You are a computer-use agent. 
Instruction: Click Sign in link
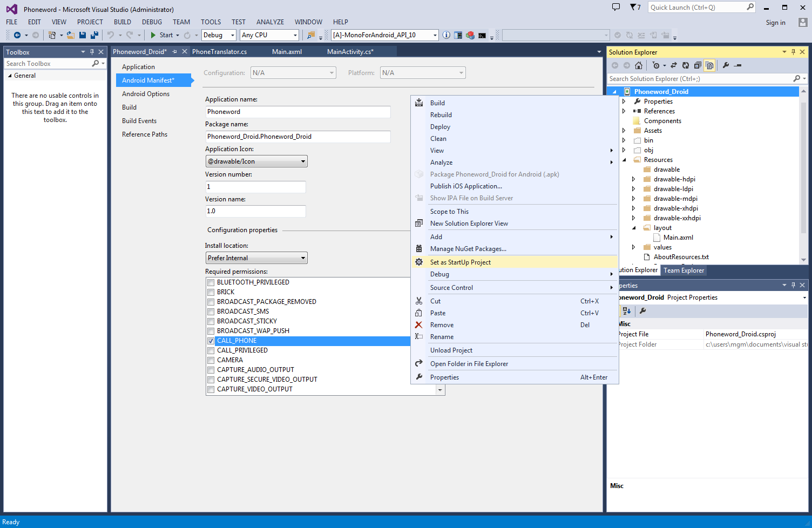coord(775,23)
